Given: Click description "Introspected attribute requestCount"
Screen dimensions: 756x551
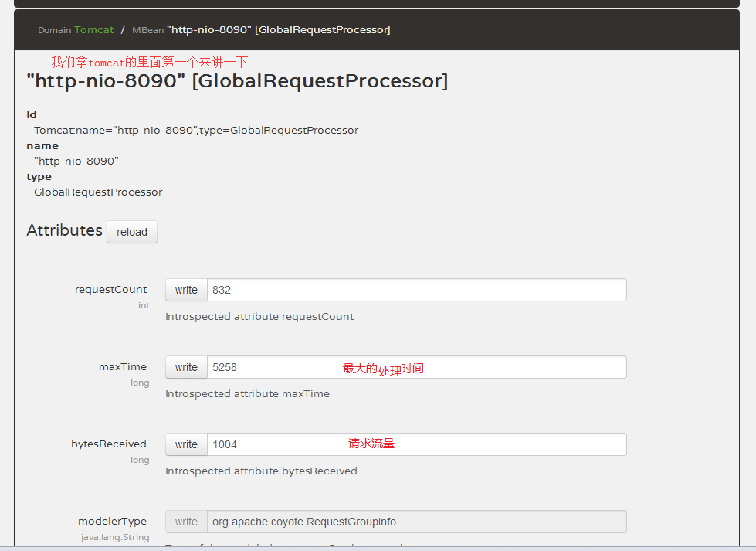Looking at the screenshot, I should tap(259, 317).
